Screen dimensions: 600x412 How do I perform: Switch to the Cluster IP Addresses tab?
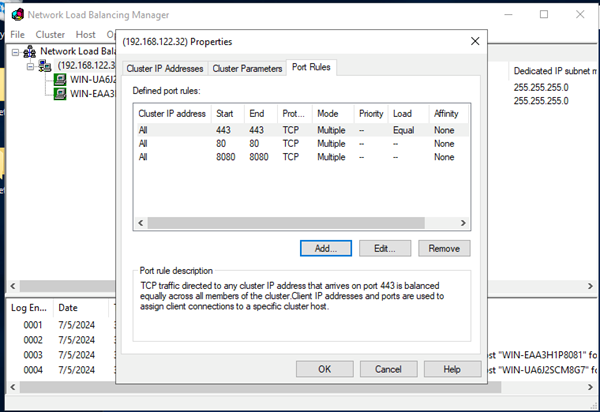(165, 68)
